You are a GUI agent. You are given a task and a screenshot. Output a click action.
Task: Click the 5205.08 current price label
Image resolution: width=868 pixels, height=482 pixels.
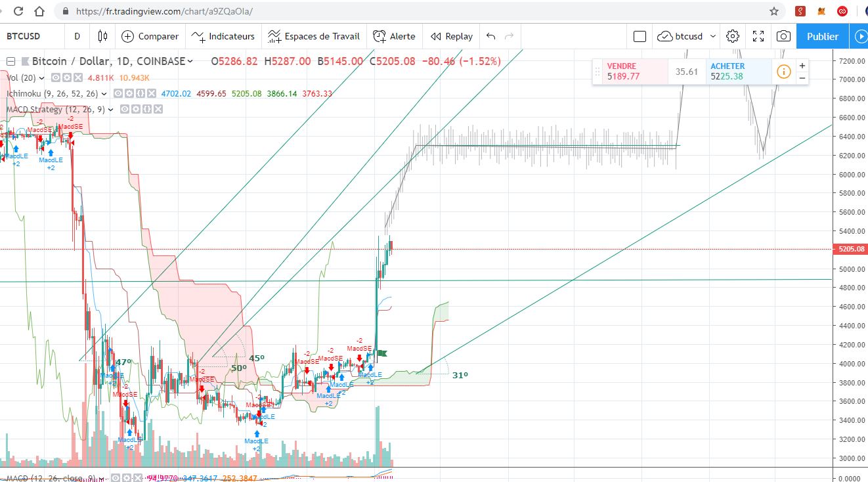850,250
